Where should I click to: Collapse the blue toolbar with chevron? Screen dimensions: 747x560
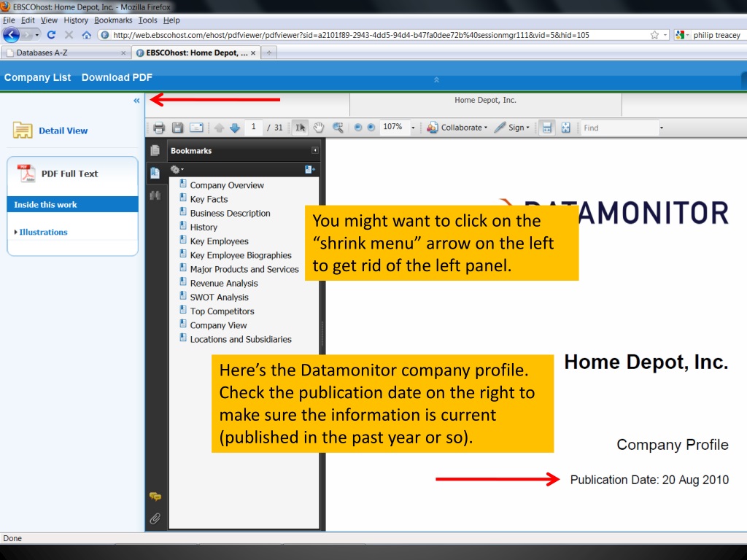click(x=436, y=80)
